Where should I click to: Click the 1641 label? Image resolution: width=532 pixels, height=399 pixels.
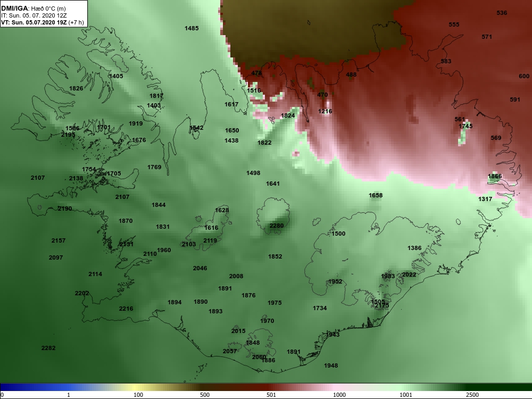[x=273, y=184]
